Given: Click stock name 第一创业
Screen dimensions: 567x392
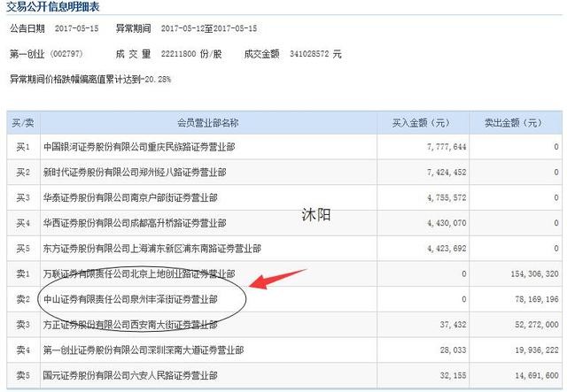Looking at the screenshot, I should (27, 54).
